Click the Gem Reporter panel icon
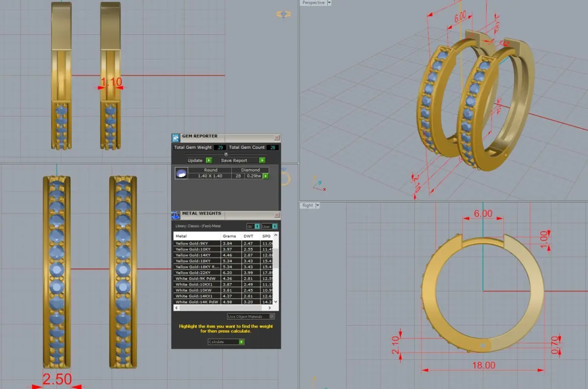The height and width of the screenshot is (389, 588). point(175,138)
